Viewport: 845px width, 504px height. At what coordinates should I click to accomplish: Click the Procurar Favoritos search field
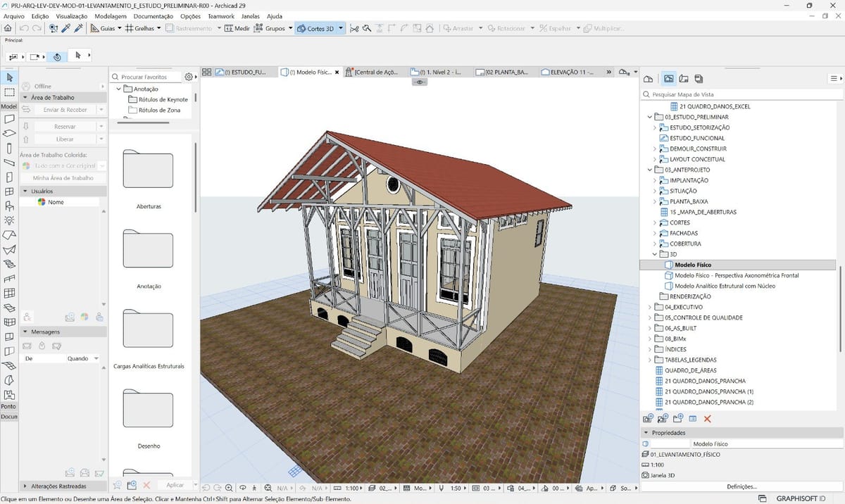146,77
